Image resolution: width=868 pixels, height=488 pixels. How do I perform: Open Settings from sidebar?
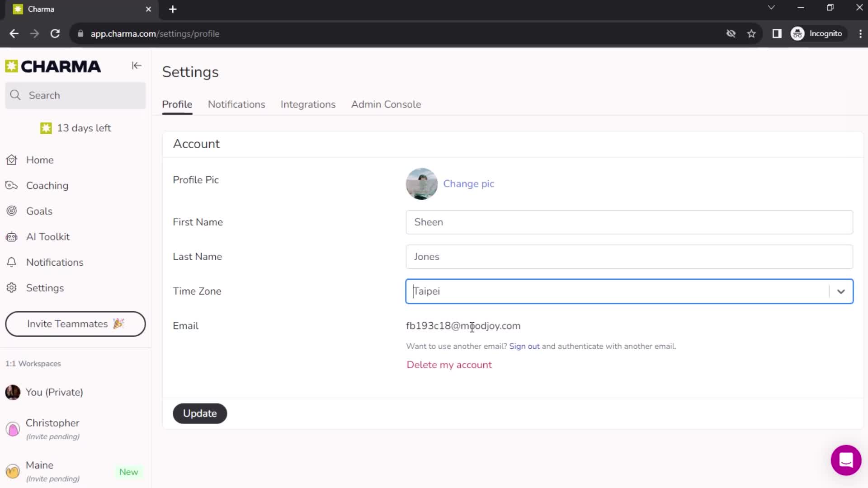coord(45,287)
